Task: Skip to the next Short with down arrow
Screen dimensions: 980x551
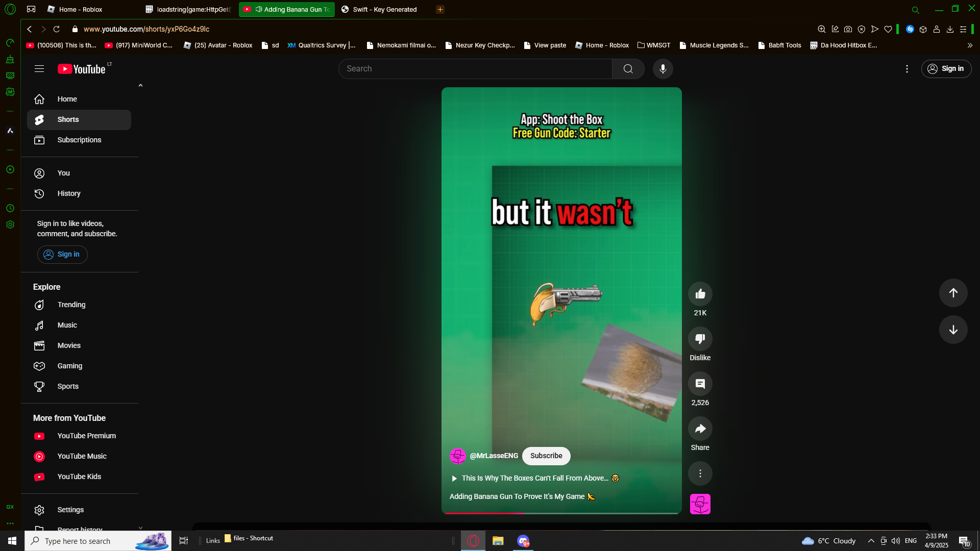Action: (953, 330)
